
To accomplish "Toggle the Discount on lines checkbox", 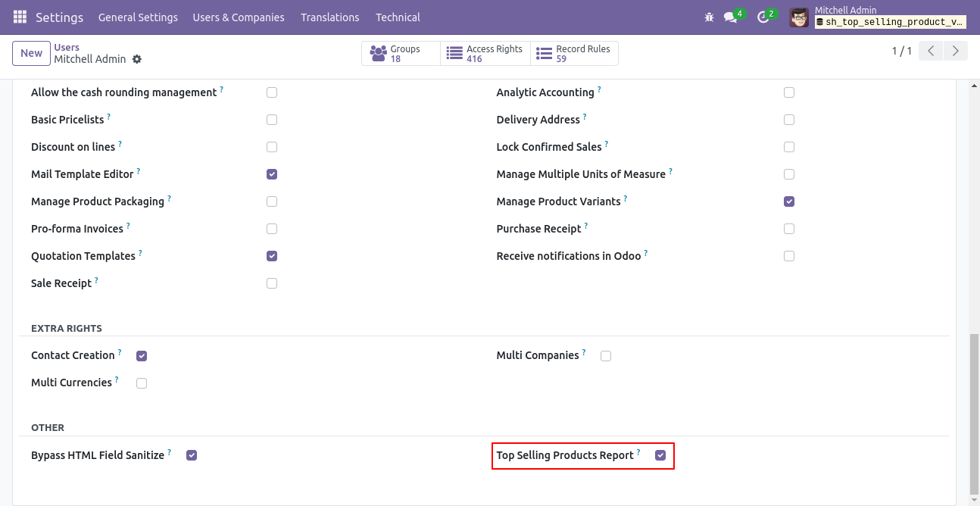I will click(x=272, y=147).
